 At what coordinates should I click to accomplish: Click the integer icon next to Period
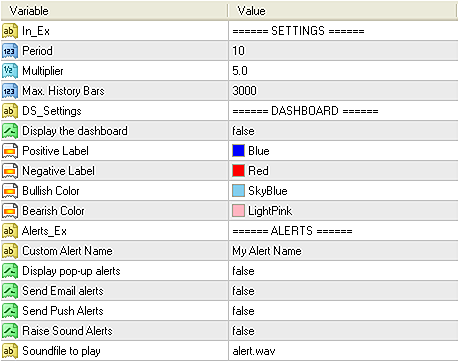point(10,51)
